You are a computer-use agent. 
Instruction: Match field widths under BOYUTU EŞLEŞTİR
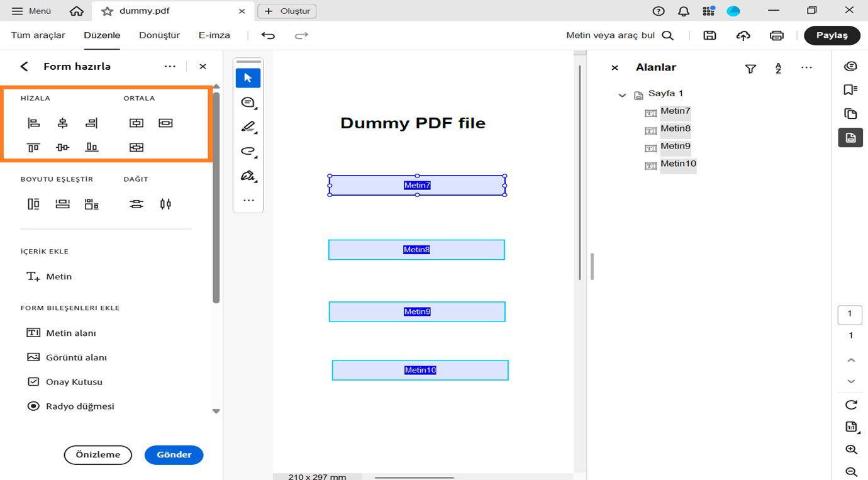(62, 204)
